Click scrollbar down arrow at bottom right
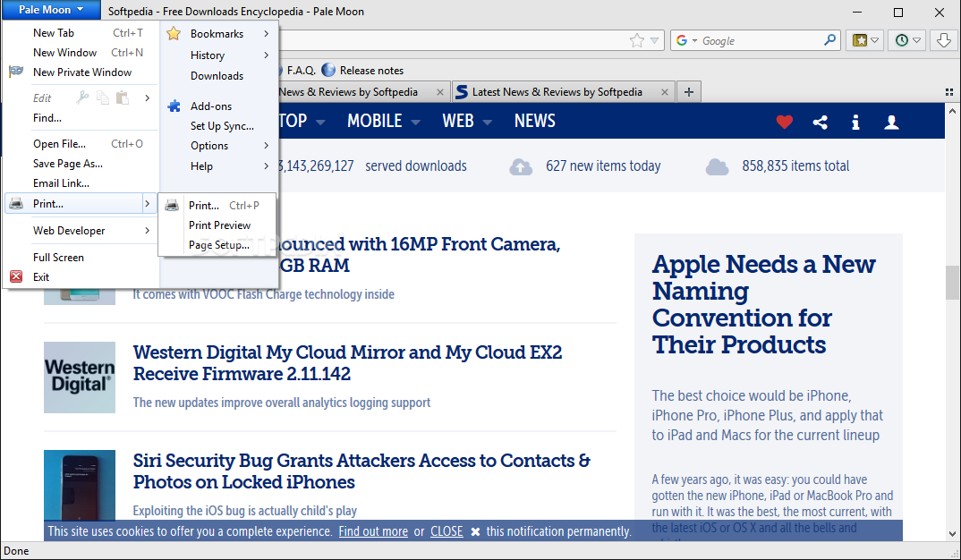This screenshot has width=961, height=560. 952,534
